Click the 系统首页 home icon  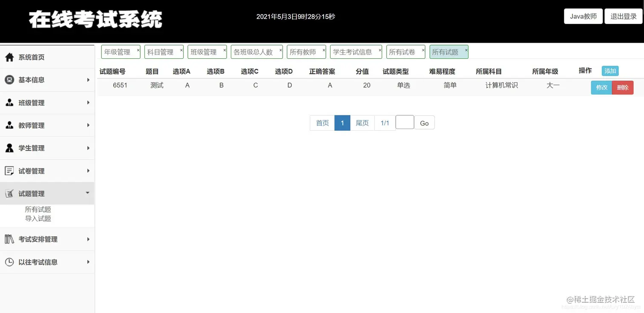10,57
